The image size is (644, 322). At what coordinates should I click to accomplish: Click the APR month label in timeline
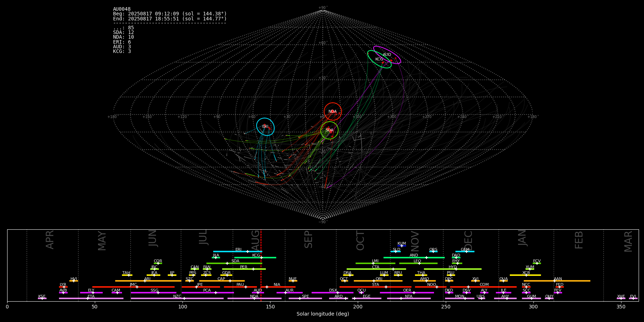click(50, 240)
